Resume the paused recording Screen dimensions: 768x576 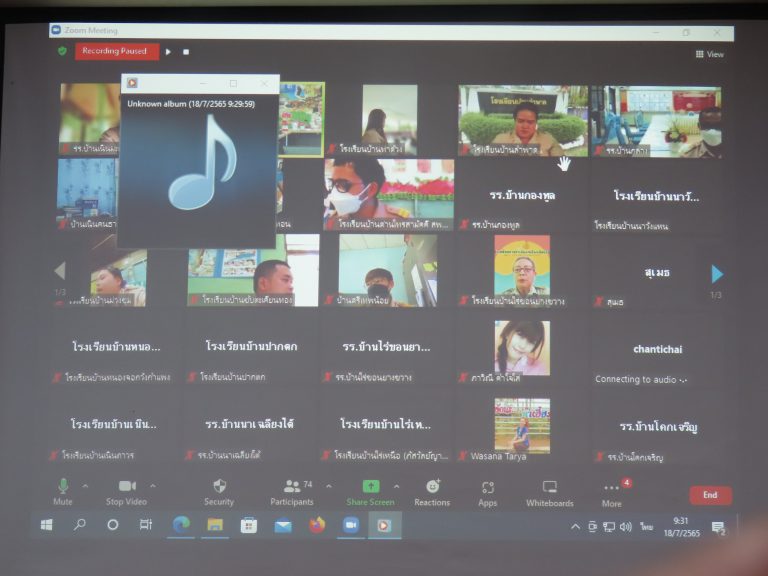tap(168, 51)
